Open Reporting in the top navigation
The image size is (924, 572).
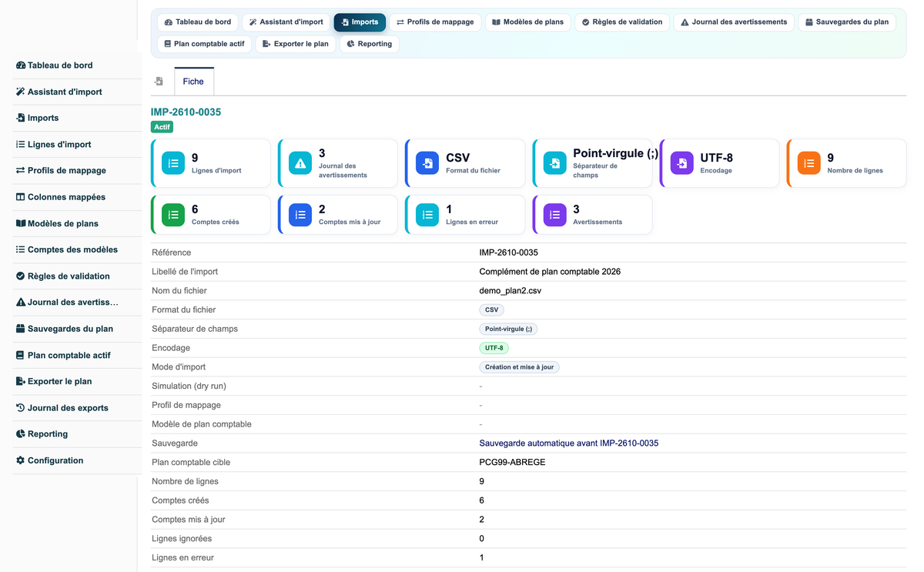(x=369, y=44)
